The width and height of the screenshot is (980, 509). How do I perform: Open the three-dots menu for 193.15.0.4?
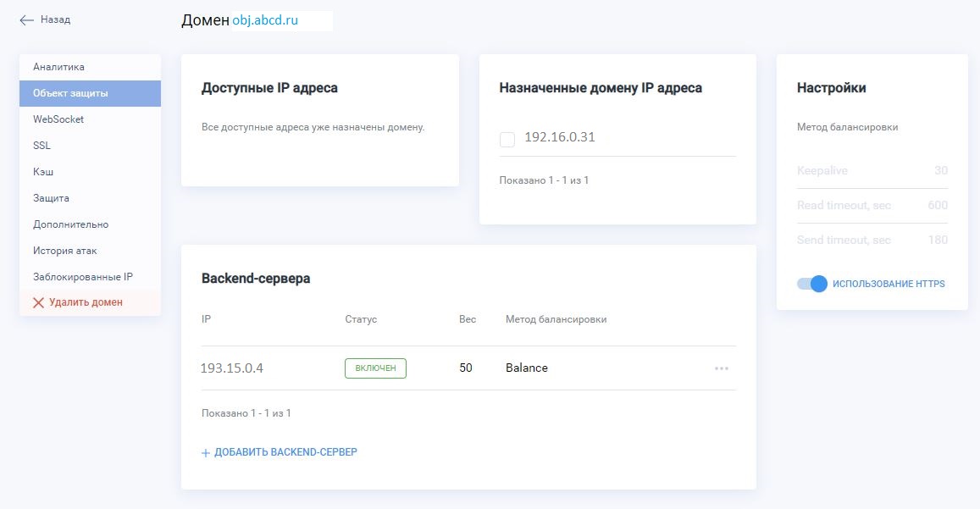tap(722, 368)
